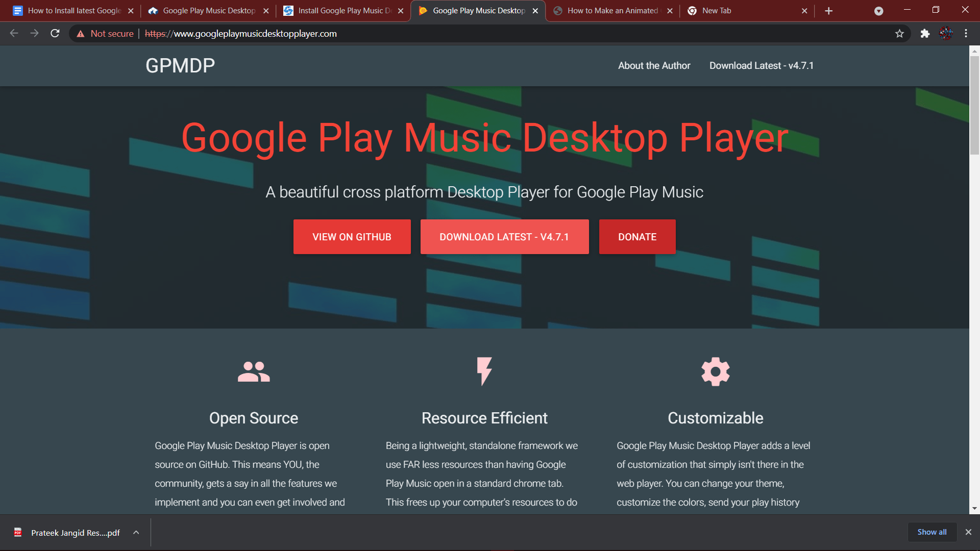Click the page vertical scrollbar thumb

[974, 105]
